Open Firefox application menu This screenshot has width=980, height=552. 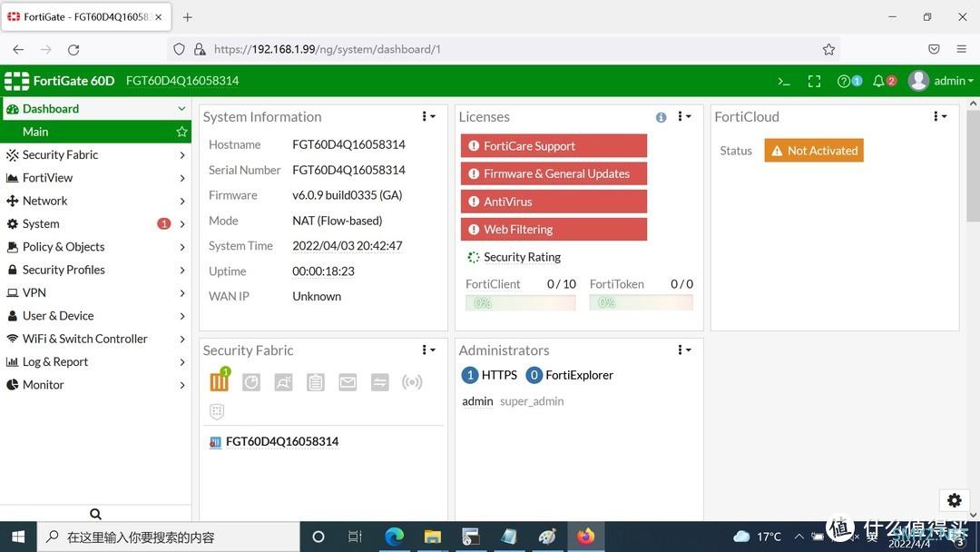click(961, 49)
